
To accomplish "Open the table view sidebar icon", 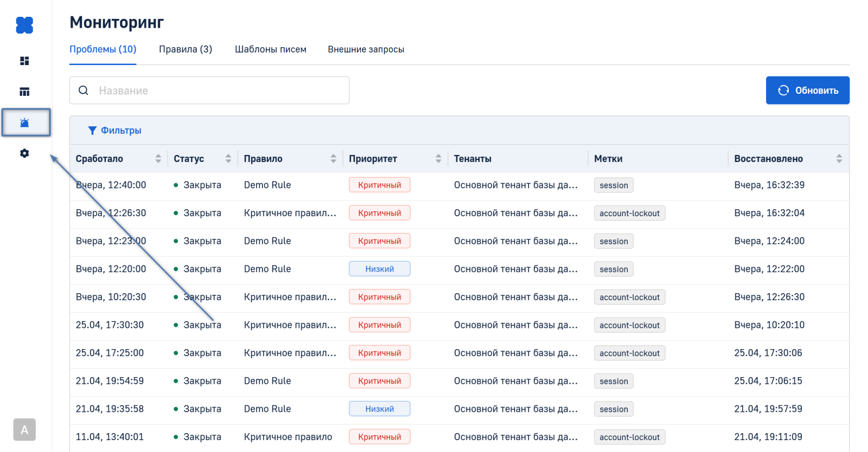I will click(x=24, y=92).
